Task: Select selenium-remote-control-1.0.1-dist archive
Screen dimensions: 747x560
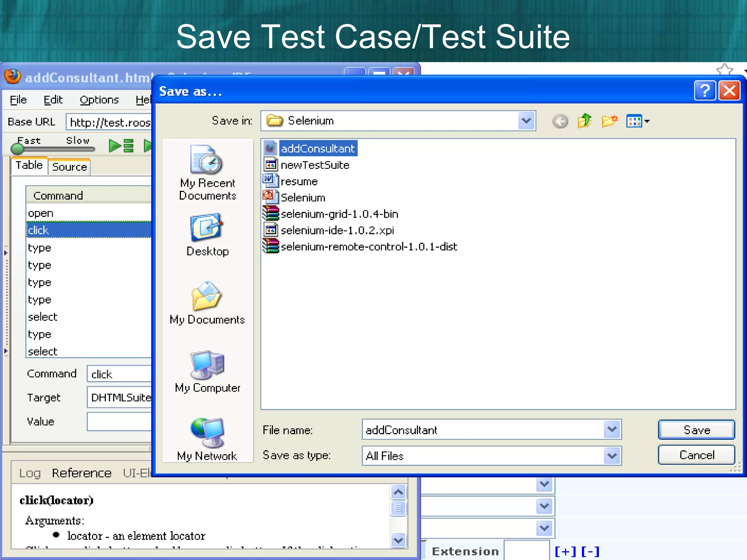Action: point(360,246)
